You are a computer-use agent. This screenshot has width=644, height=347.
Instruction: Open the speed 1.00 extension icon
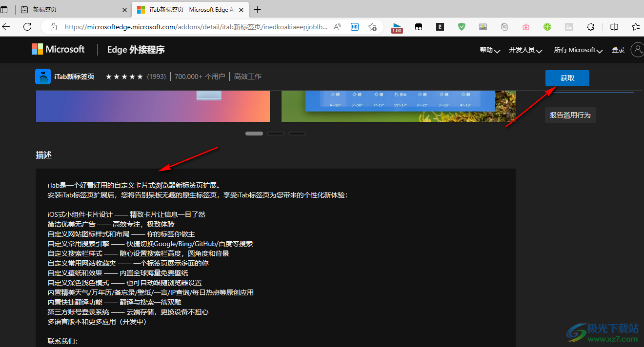[397, 28]
